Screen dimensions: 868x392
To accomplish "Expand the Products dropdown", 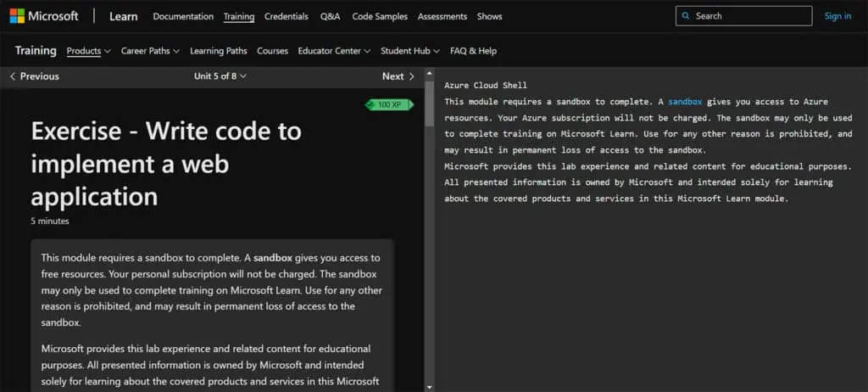I will click(88, 51).
